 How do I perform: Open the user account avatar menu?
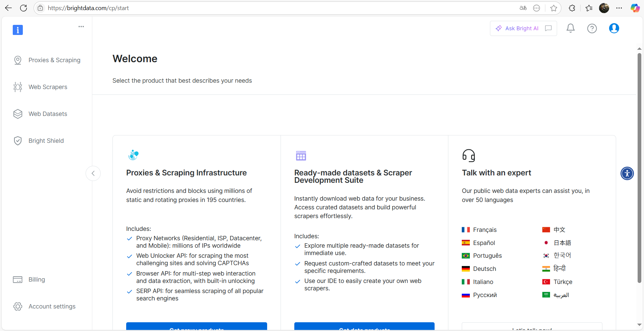pos(614,28)
